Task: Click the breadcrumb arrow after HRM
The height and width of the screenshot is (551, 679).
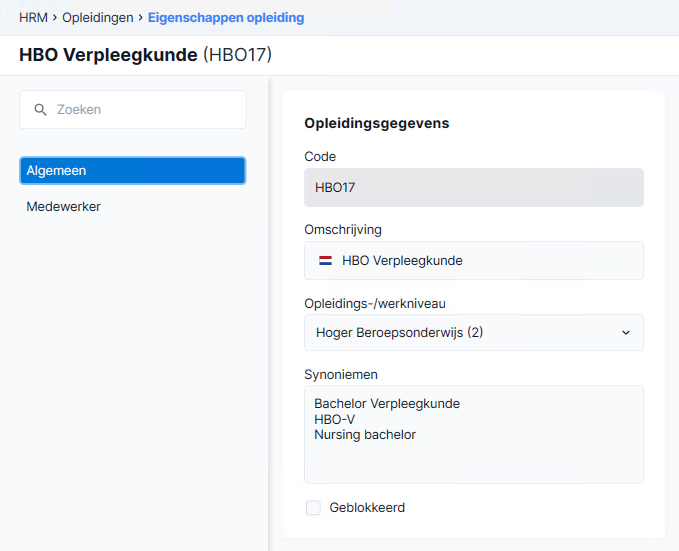Action: tap(55, 18)
